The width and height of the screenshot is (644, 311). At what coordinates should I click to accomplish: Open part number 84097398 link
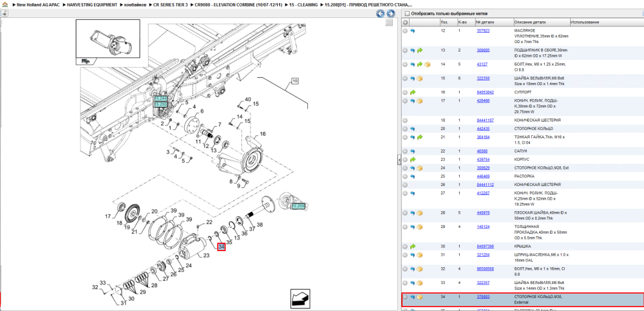(485, 247)
